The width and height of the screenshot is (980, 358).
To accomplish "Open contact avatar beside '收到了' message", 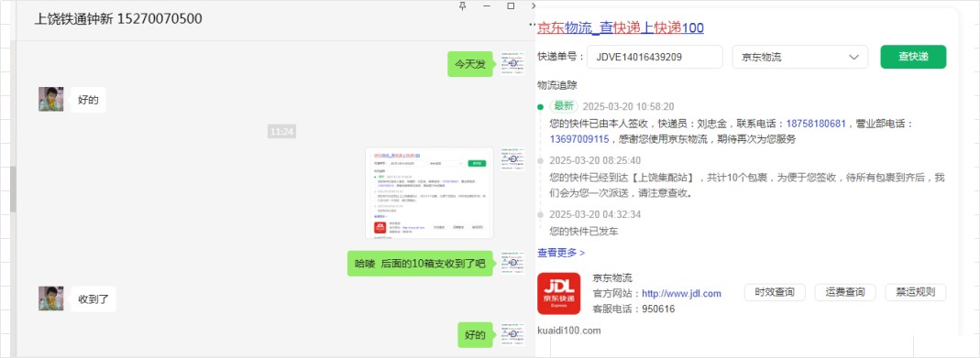I will coord(51,298).
